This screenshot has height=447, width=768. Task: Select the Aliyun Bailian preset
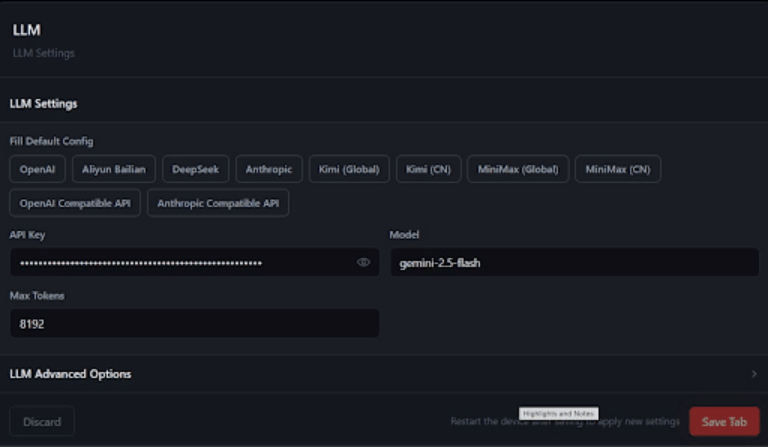tap(114, 169)
